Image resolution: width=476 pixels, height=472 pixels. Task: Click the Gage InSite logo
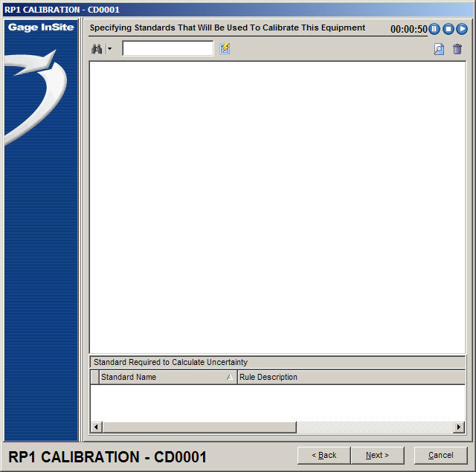coord(41,28)
